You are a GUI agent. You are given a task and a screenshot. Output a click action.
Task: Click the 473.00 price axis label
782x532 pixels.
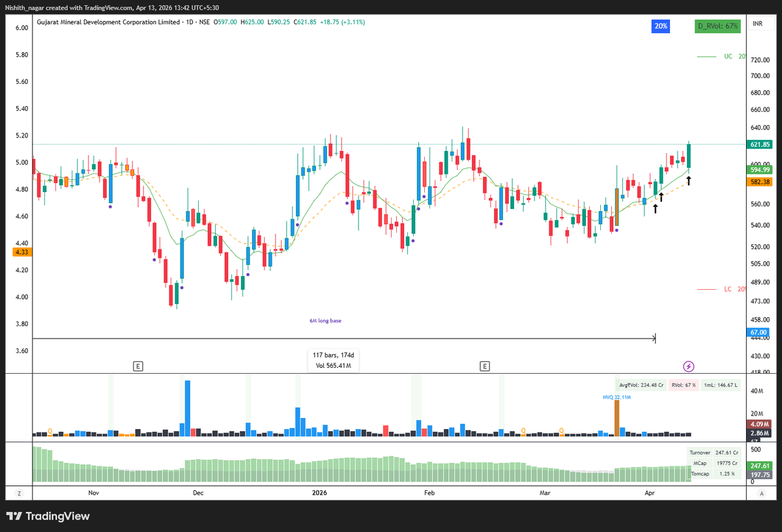(x=760, y=301)
